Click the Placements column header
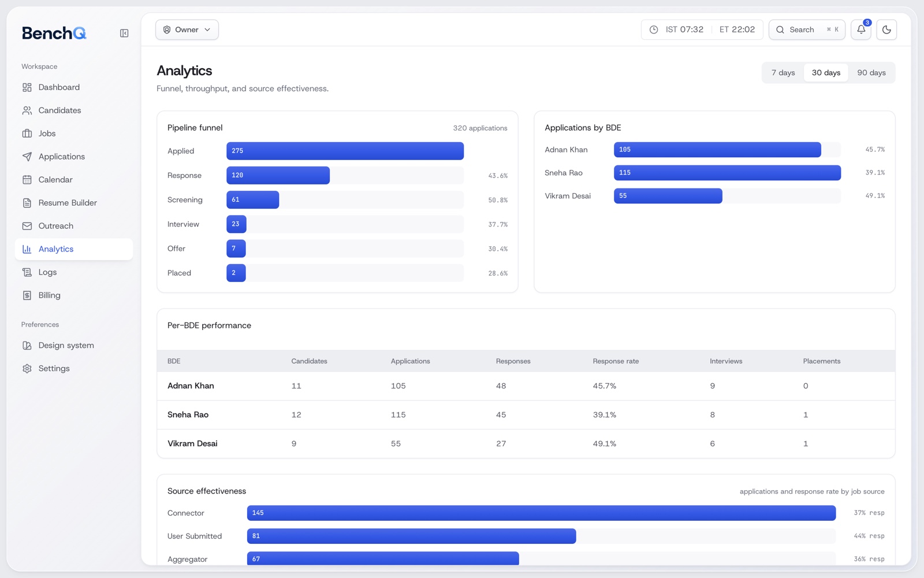 (x=821, y=361)
